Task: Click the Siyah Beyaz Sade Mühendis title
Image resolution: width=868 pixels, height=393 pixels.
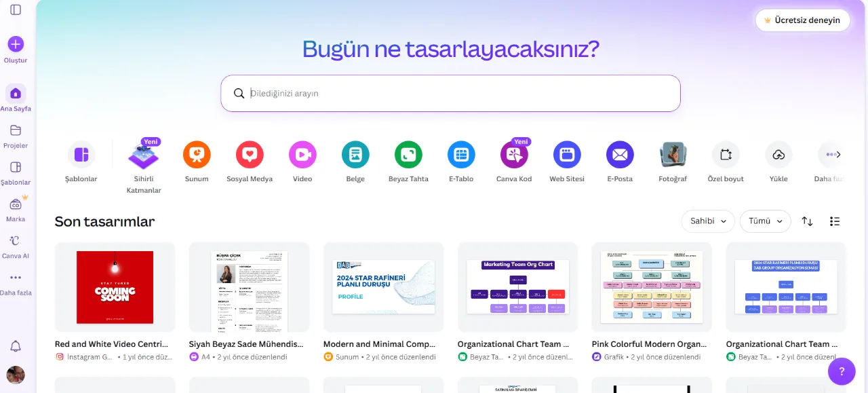Action: (246, 344)
